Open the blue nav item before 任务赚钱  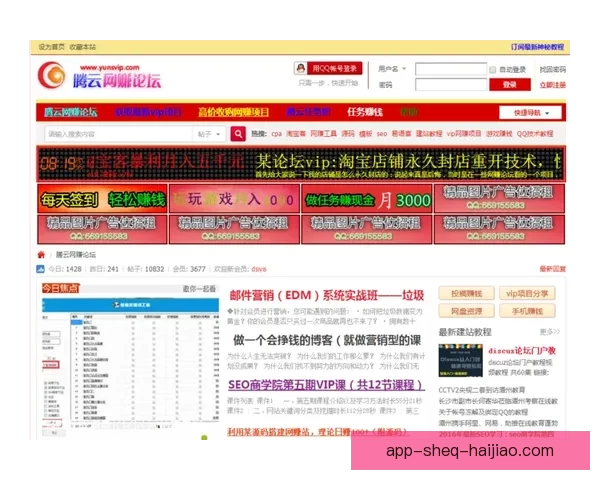(x=308, y=112)
